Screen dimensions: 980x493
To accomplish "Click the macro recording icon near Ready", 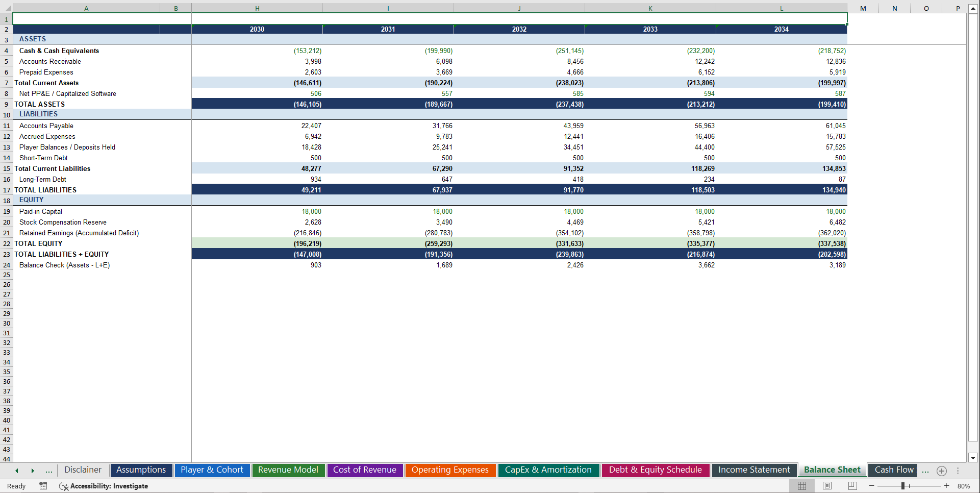I will pyautogui.click(x=43, y=486).
